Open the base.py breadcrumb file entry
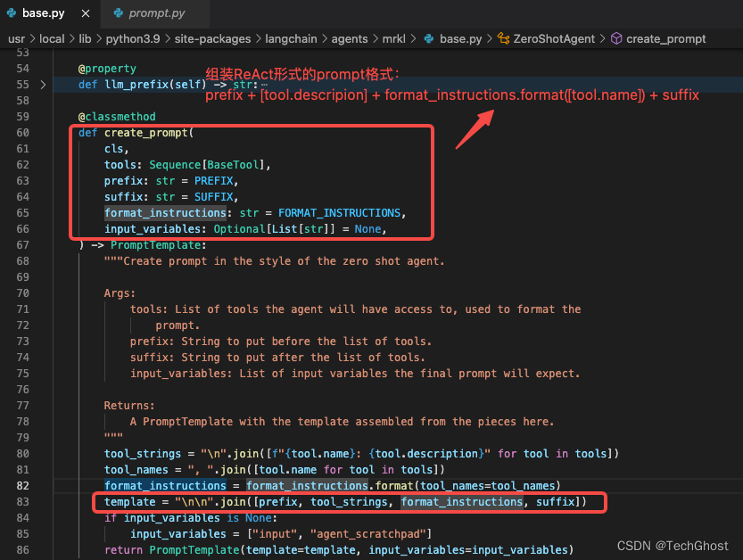743x560 pixels. [460, 39]
